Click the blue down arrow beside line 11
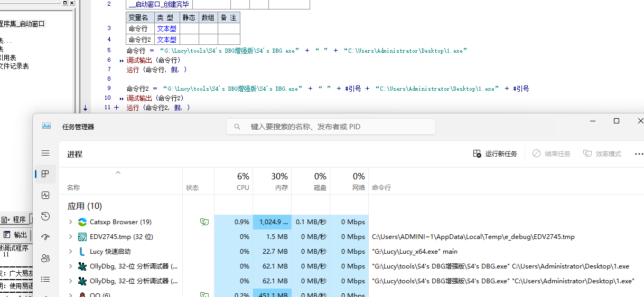The width and height of the screenshot is (644, 297). (85, 108)
